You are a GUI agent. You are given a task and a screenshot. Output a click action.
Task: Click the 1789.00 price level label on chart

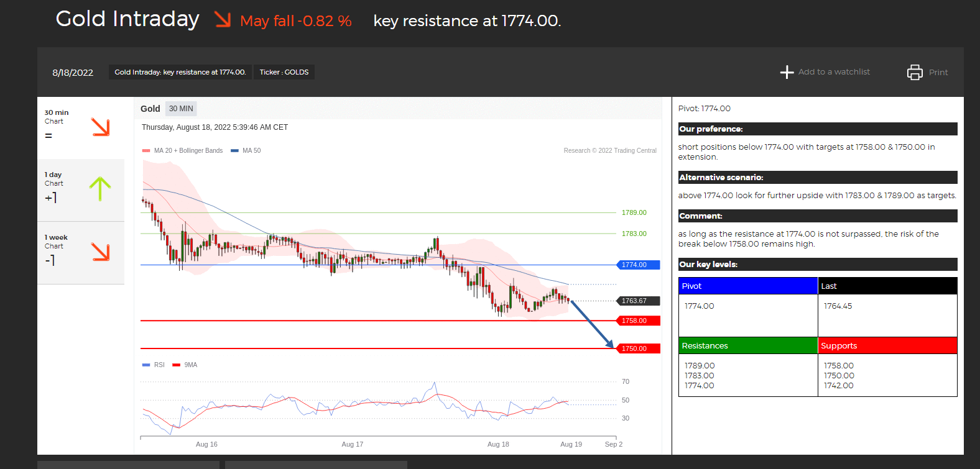click(634, 212)
